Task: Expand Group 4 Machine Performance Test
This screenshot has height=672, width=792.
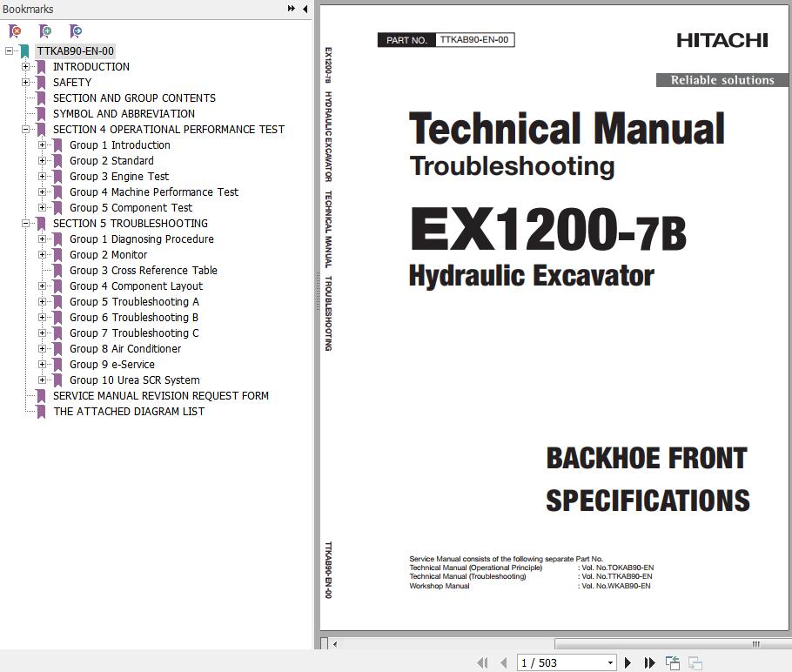Action: click(43, 192)
